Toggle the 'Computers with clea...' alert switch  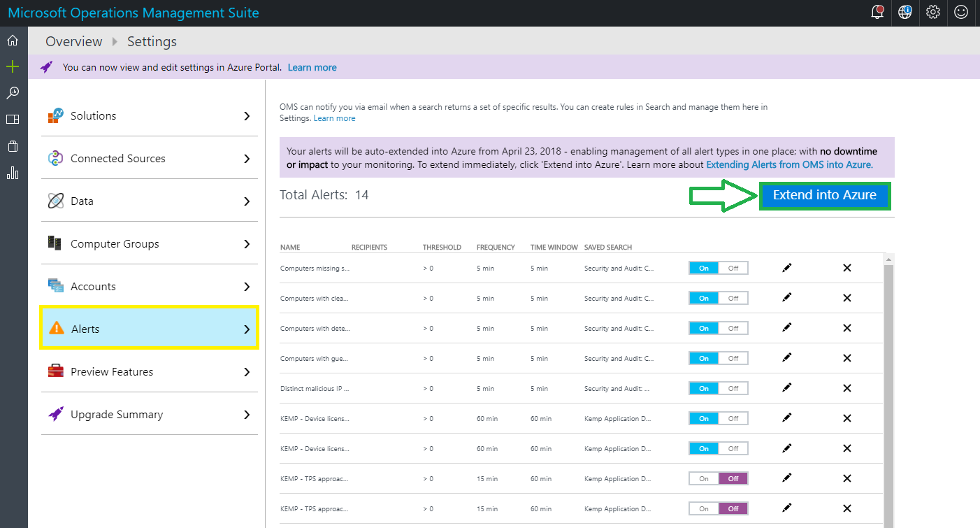tap(719, 298)
